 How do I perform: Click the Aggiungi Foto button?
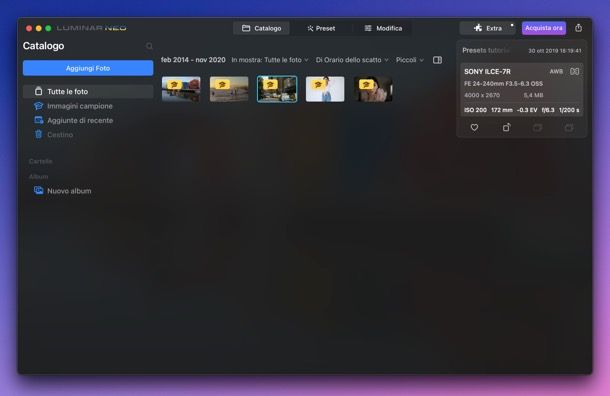click(x=88, y=68)
